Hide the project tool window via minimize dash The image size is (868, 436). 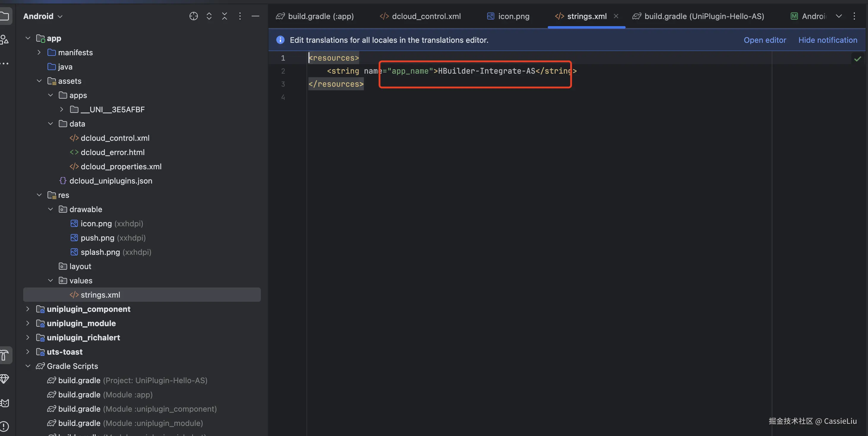pos(255,16)
